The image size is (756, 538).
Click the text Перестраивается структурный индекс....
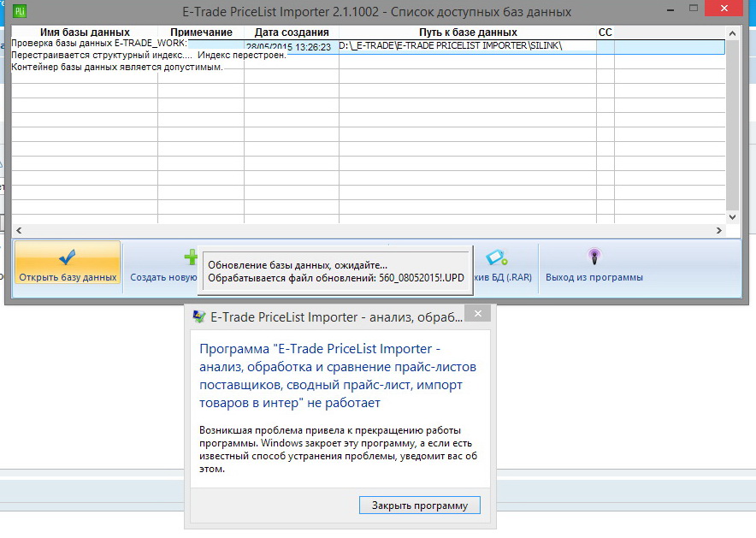click(101, 55)
